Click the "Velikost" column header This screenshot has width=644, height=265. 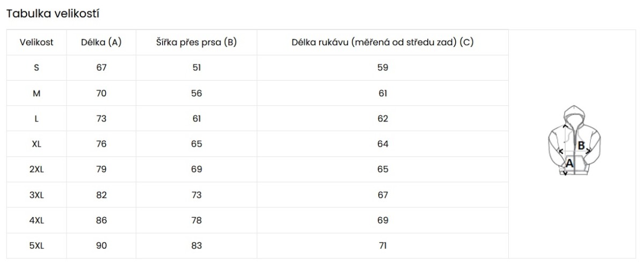pyautogui.click(x=36, y=42)
